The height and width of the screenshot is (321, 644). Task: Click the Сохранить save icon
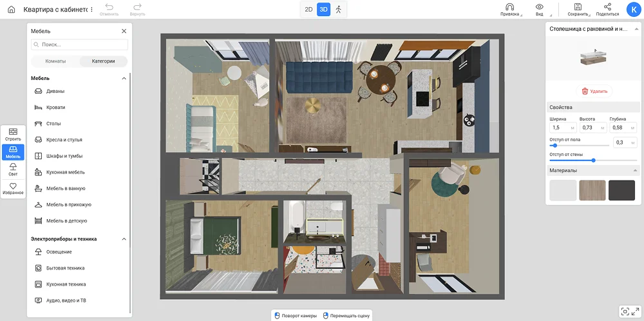click(x=578, y=7)
